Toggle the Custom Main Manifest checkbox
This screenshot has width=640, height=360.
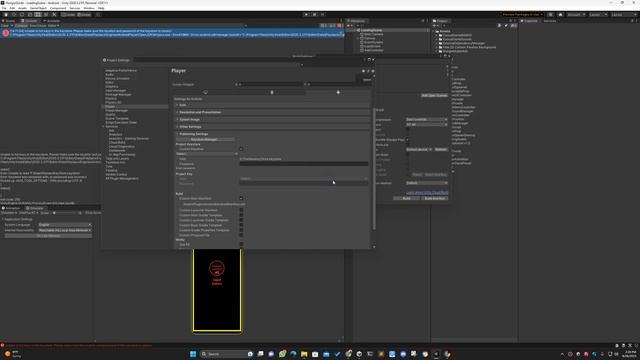(x=241, y=199)
